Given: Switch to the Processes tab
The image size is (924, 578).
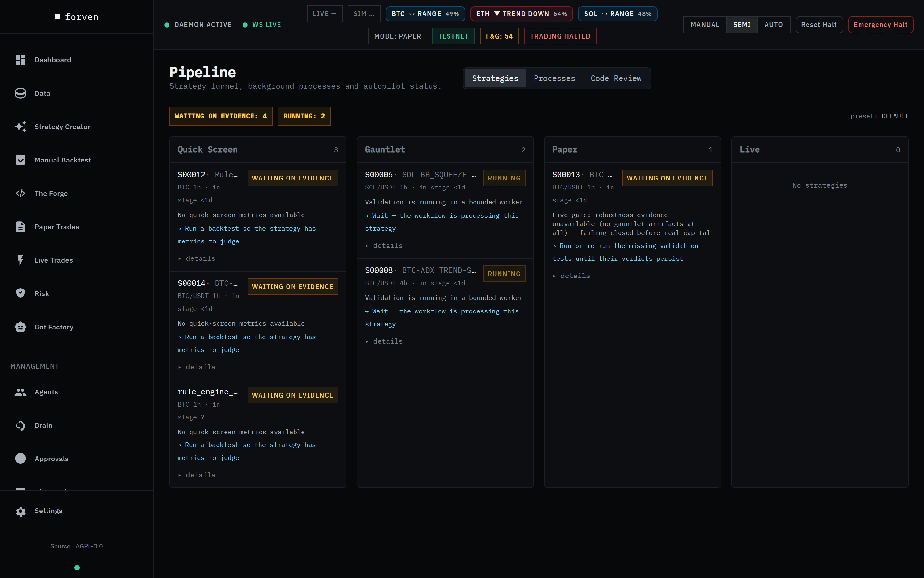Looking at the screenshot, I should point(554,78).
